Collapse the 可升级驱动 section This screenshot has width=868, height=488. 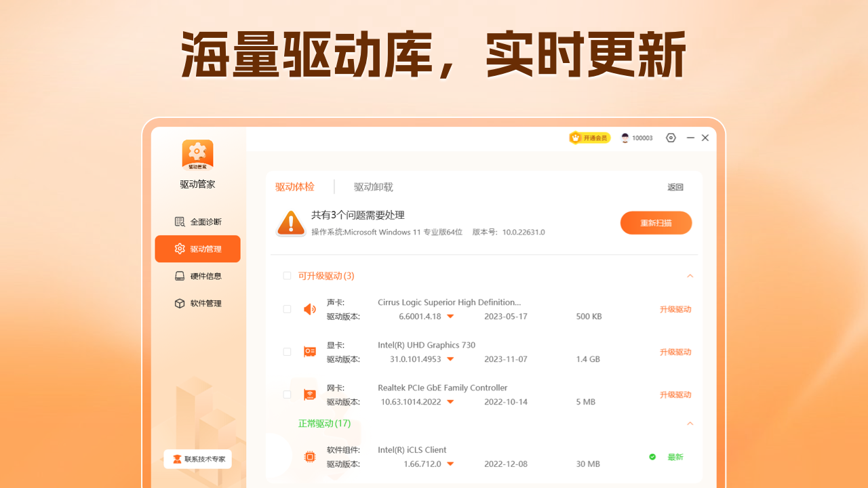click(690, 276)
